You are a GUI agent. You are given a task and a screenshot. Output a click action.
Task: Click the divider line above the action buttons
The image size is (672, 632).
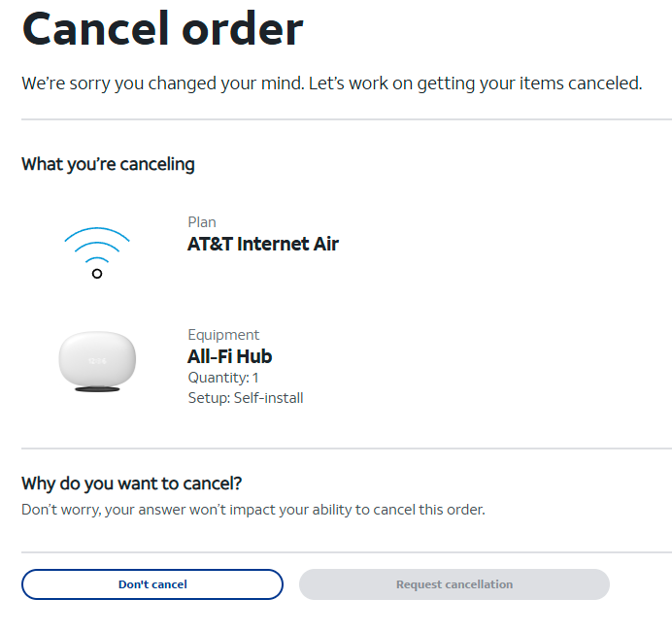point(347,552)
